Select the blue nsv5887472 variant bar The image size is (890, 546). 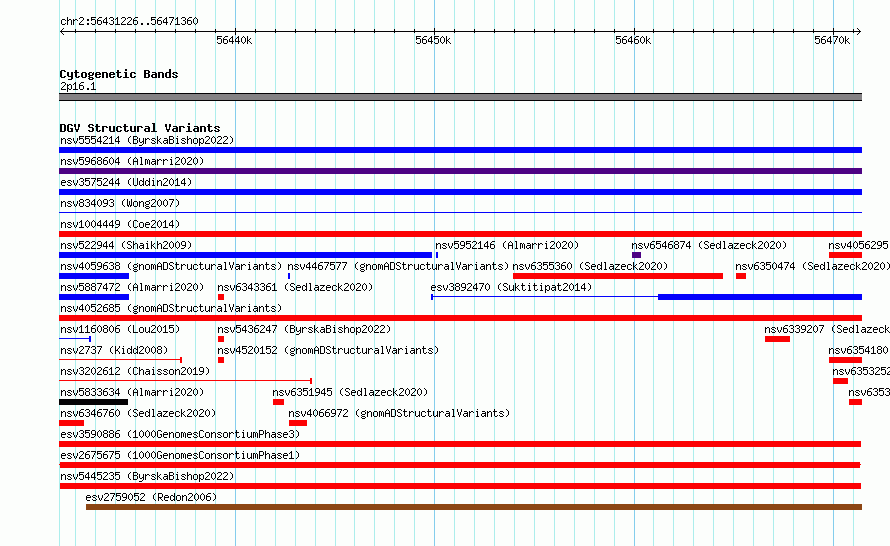[94, 297]
